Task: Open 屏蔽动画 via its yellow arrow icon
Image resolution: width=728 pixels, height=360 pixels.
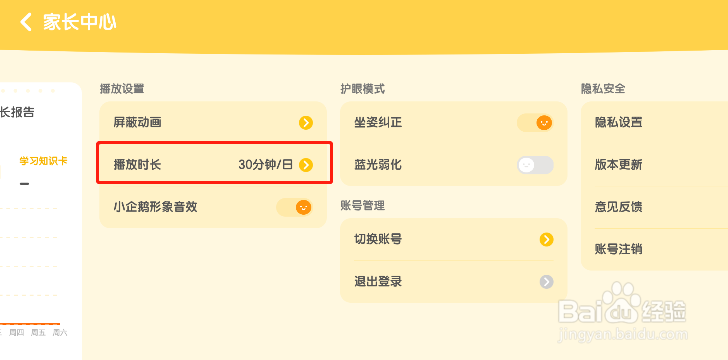Action: point(306,123)
